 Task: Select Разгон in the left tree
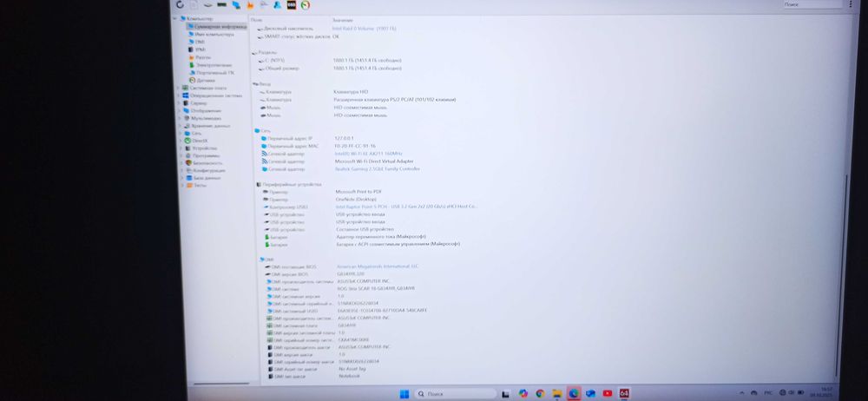pos(200,57)
